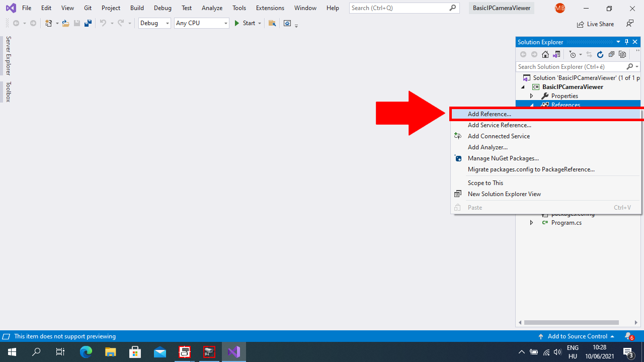Click the Solution Explorer search magnifier icon
Image resolution: width=644 pixels, height=362 pixels.
(x=629, y=66)
